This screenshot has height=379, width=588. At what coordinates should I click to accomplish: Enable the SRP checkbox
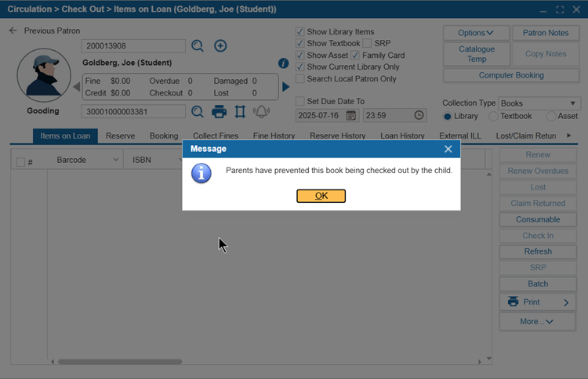coord(367,43)
